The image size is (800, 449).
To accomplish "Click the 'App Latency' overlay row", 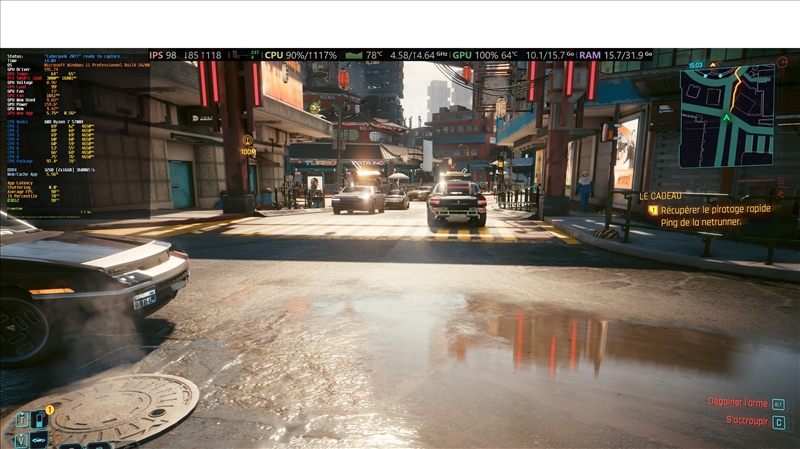I will pos(20,183).
